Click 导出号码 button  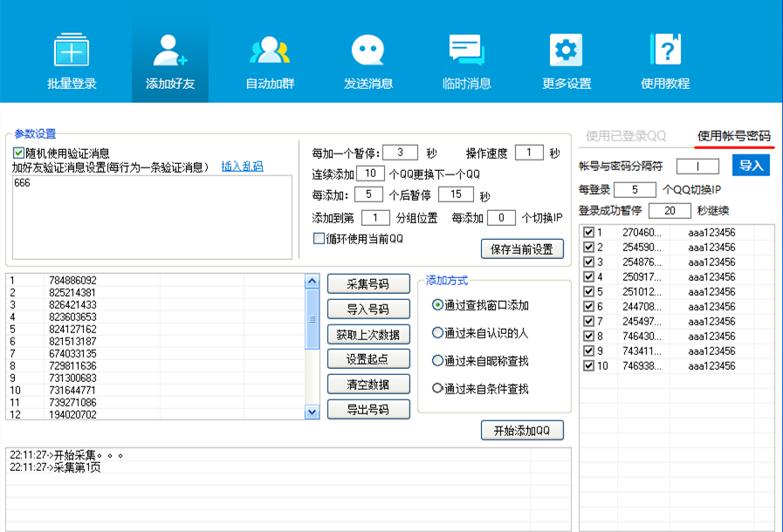coord(368,409)
